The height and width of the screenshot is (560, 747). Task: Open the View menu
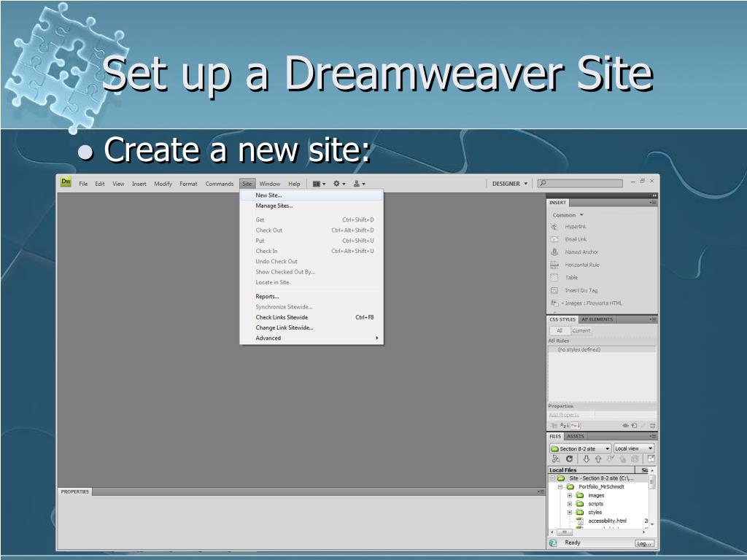118,184
